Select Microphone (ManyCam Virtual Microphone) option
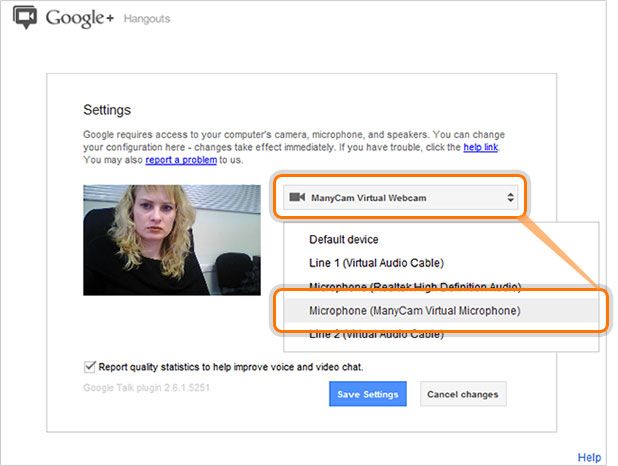618x466 pixels. click(441, 311)
